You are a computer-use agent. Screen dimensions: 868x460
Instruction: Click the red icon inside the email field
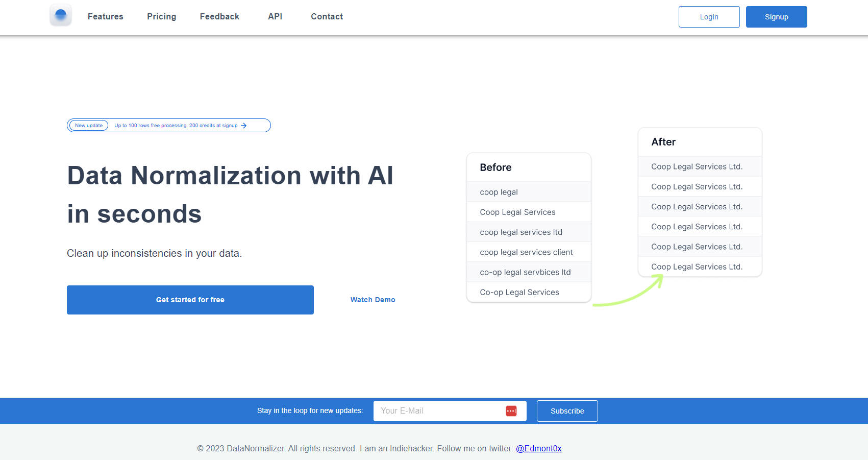[x=511, y=410]
